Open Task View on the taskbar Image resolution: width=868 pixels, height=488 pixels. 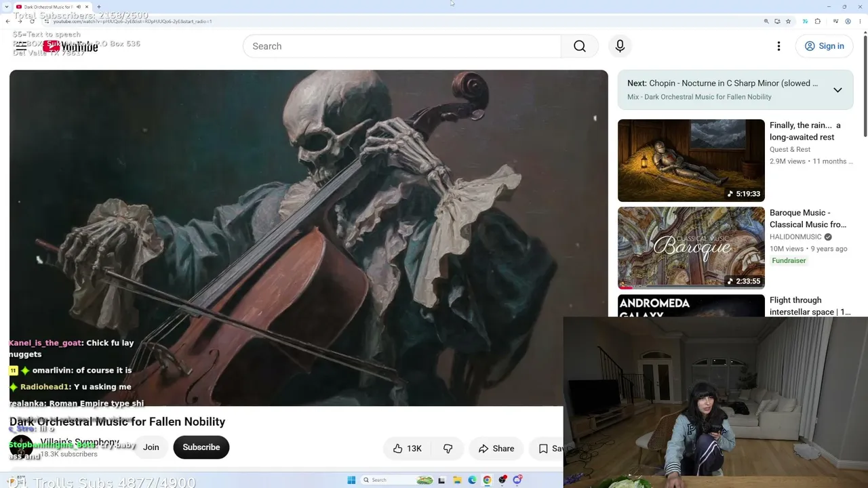(x=441, y=480)
